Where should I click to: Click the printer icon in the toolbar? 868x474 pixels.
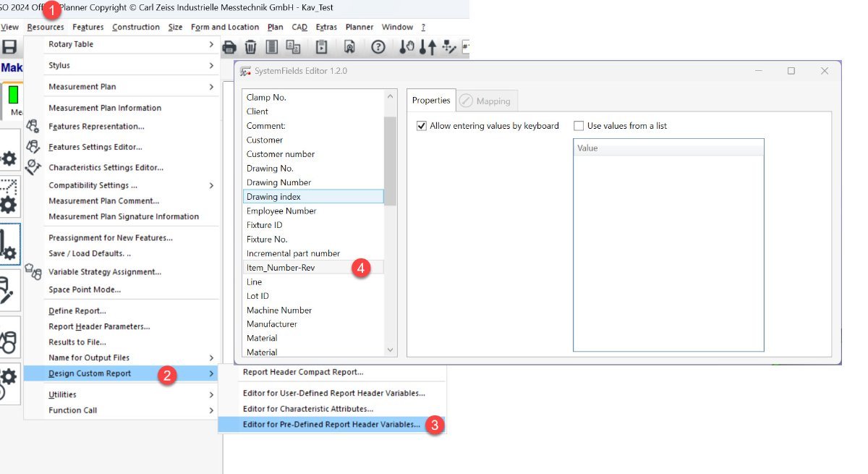229,47
